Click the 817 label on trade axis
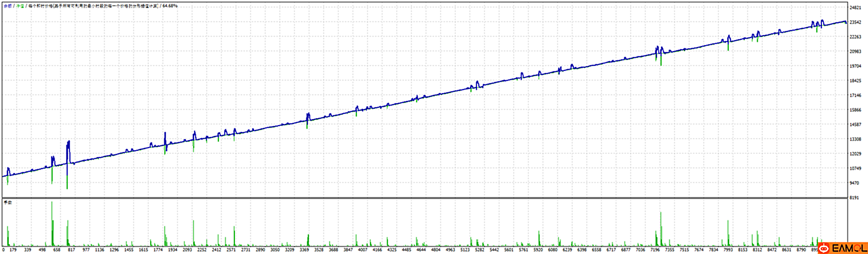This screenshot has width=868, height=254. pos(71,250)
